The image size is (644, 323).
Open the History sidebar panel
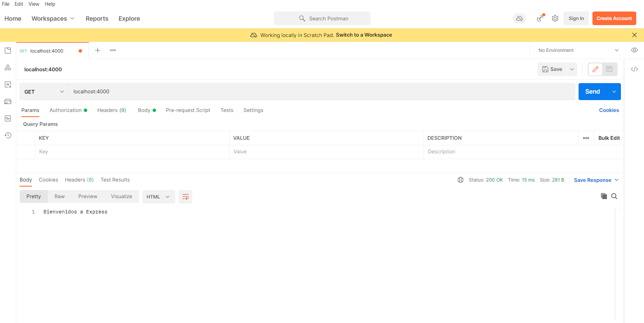click(8, 135)
